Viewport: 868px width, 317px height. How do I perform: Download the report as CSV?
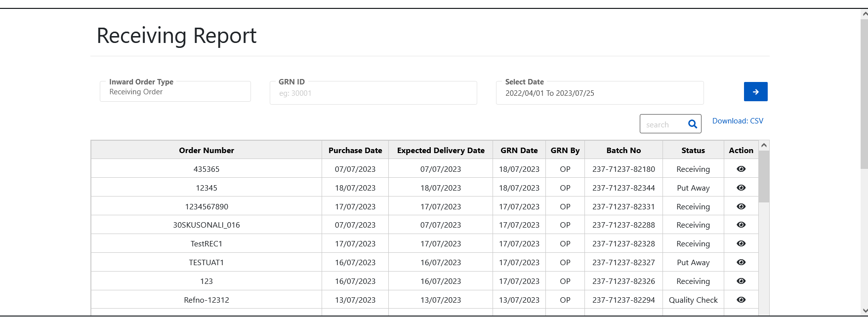[738, 121]
